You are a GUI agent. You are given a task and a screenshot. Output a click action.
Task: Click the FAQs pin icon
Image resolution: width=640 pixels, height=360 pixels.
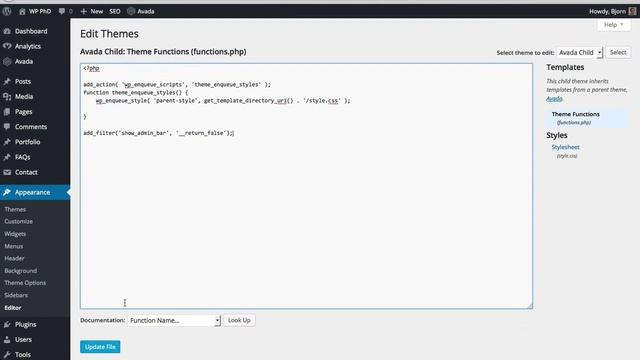point(7,157)
